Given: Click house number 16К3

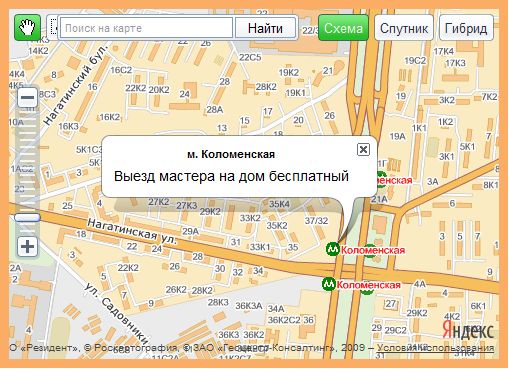Looking at the screenshot, I should [69, 126].
